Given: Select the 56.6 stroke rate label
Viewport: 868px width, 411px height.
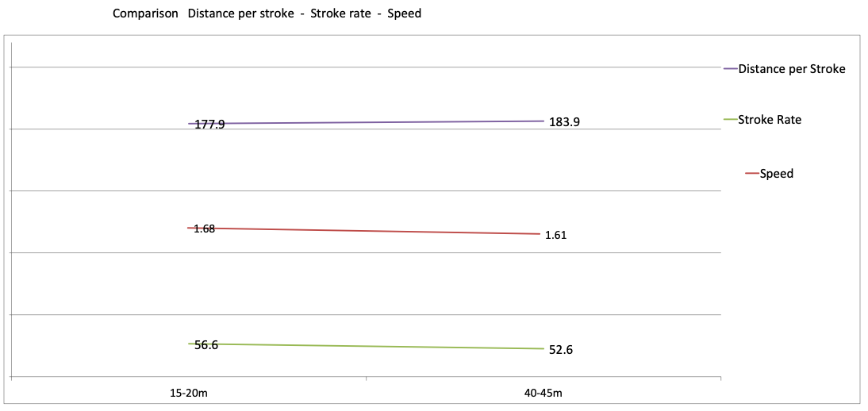Looking at the screenshot, I should 206,345.
